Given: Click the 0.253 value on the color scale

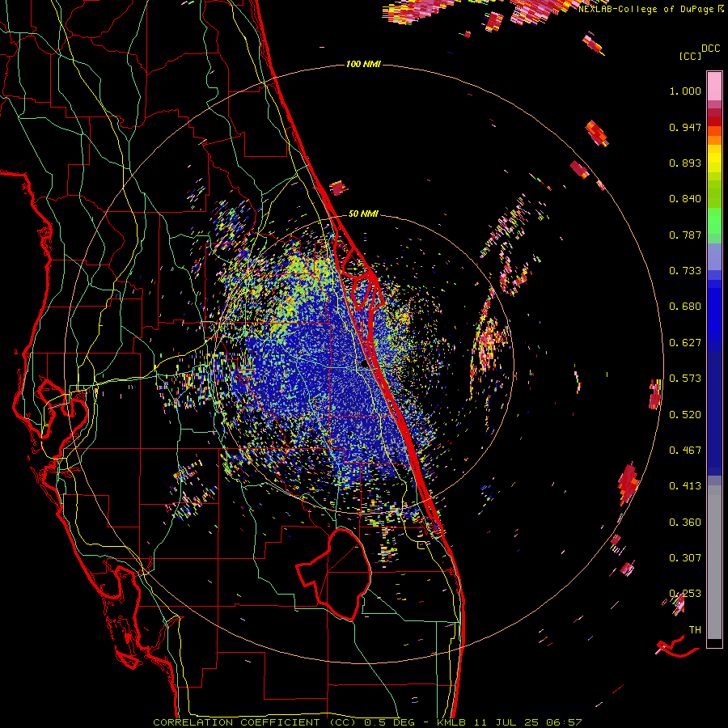Looking at the screenshot, I should coord(685,594).
